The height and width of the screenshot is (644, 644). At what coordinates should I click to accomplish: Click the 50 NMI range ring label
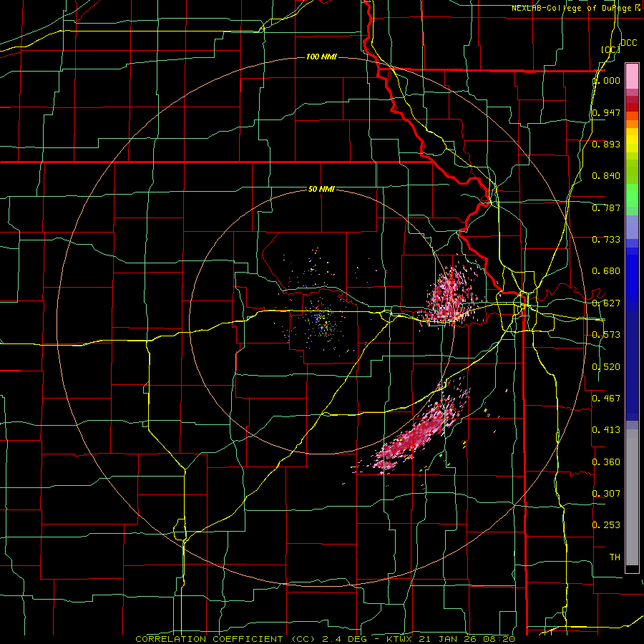[x=321, y=190]
